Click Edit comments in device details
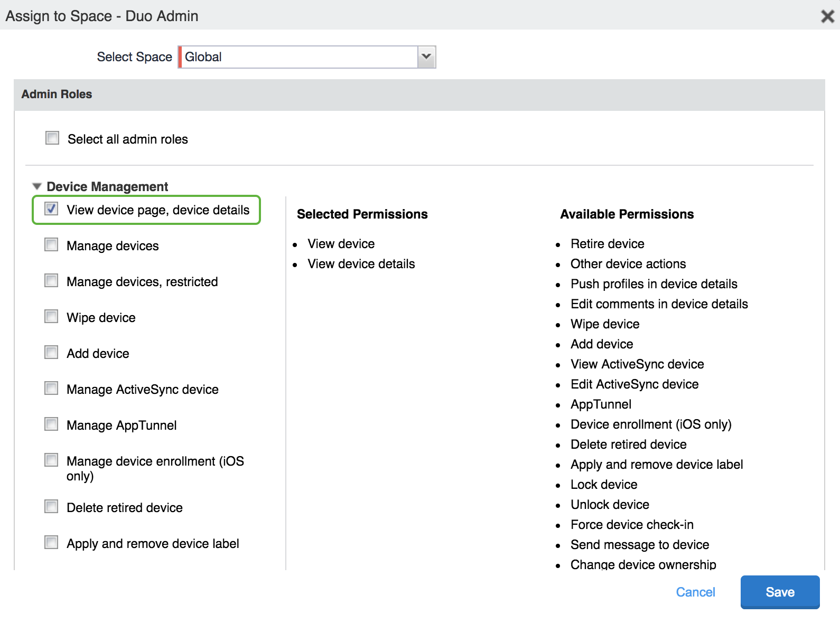 pos(659,304)
